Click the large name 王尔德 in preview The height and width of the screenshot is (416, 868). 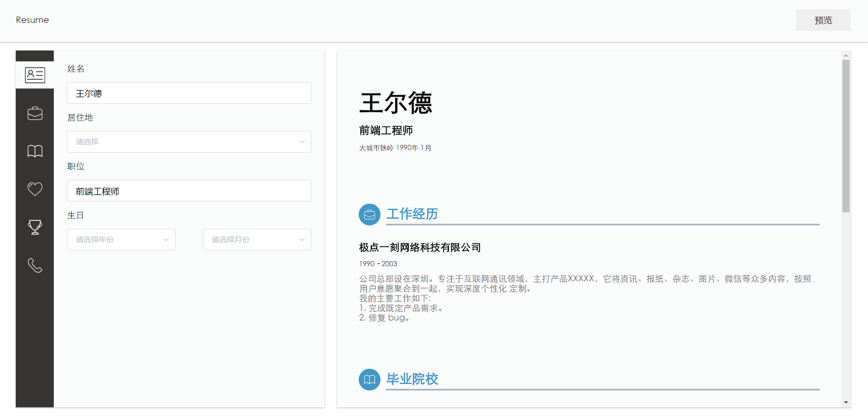pyautogui.click(x=396, y=103)
